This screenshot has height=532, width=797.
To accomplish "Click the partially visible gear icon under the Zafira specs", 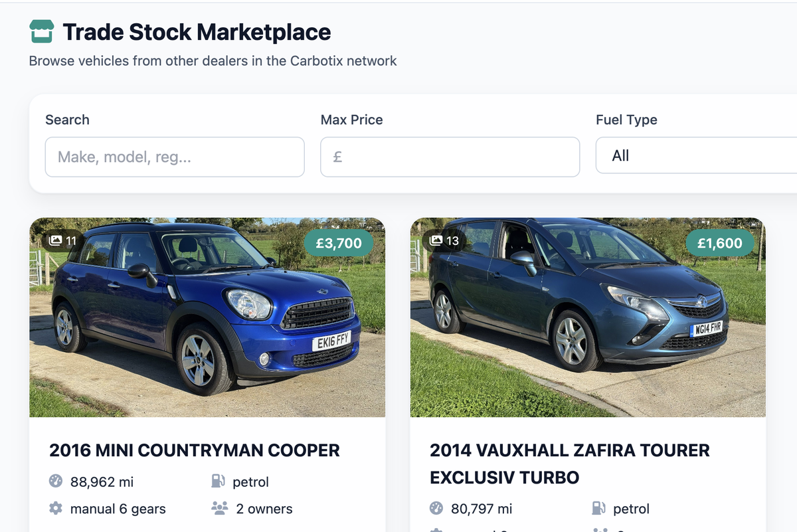I will 436,530.
